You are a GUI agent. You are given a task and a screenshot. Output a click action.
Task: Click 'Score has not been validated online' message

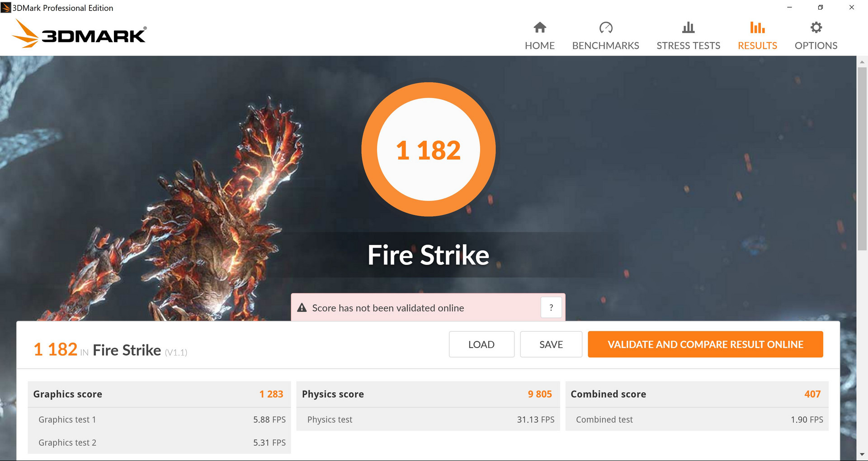click(388, 308)
